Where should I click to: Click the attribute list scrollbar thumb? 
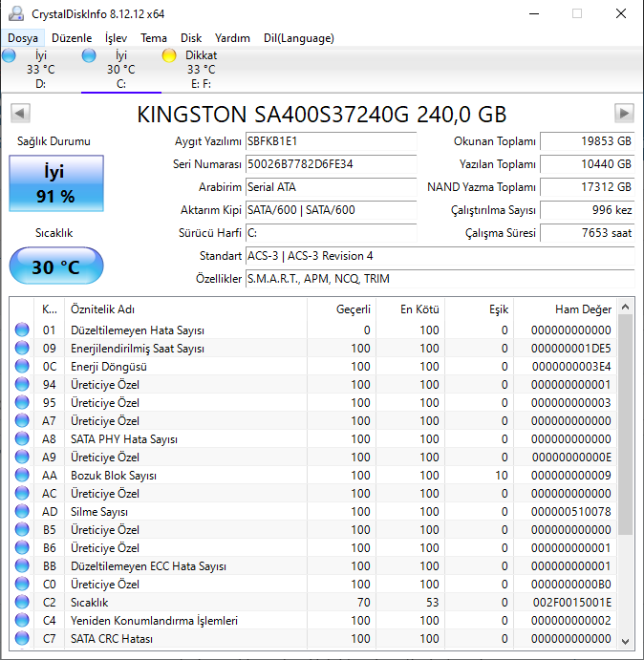[x=626, y=425]
